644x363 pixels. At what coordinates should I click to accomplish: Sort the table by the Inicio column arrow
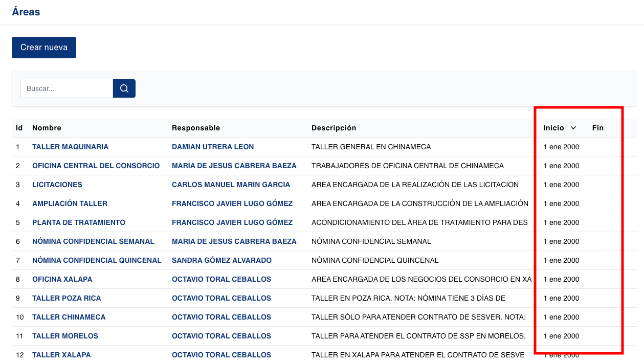573,128
